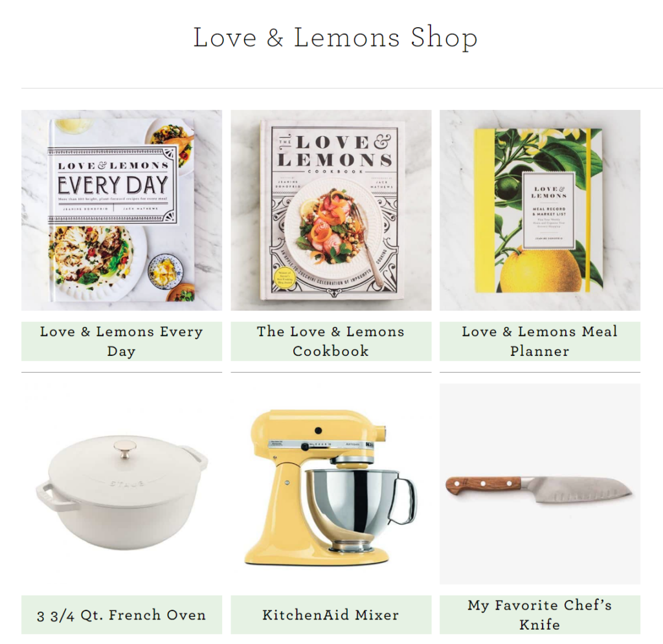The height and width of the screenshot is (644, 663).
Task: Open the Meal Planner notebook image
Action: (540, 210)
